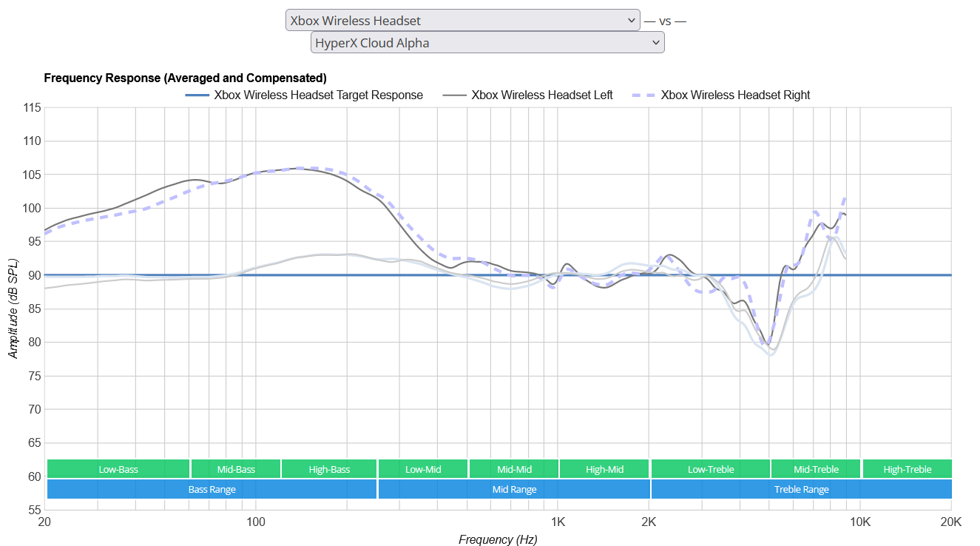Toggle Xbox Wireless Headset Target Response legend
The image size is (980, 546).
(x=304, y=95)
